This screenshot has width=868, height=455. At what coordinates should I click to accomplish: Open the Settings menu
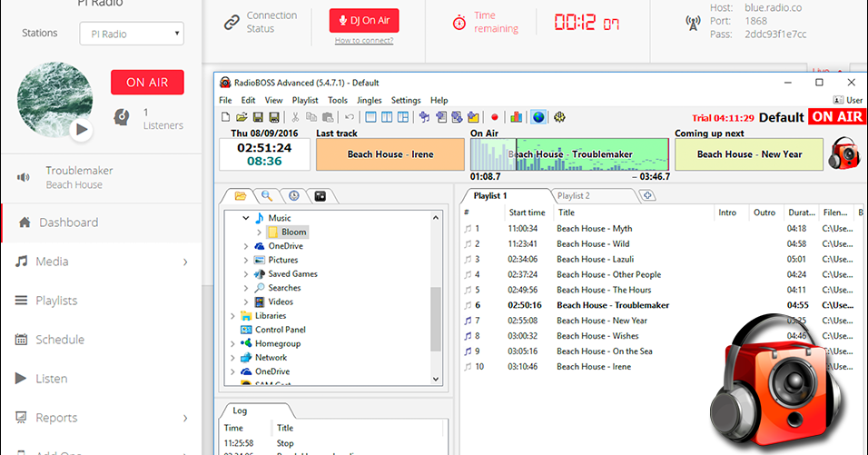tap(406, 100)
